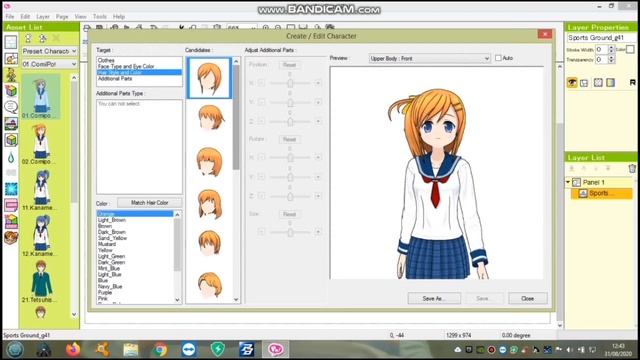Select the character category icon in Asset List sidebar
The width and height of the screenshot is (640, 360).
(x=11, y=75)
